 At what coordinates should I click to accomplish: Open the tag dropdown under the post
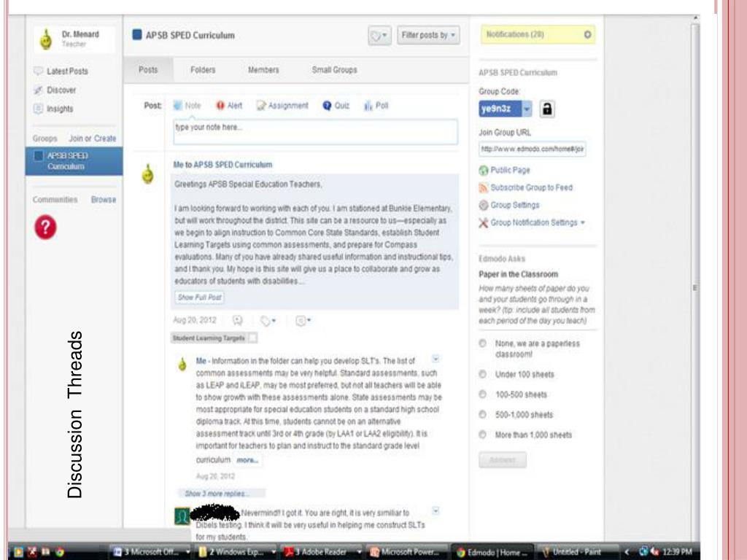pos(268,321)
